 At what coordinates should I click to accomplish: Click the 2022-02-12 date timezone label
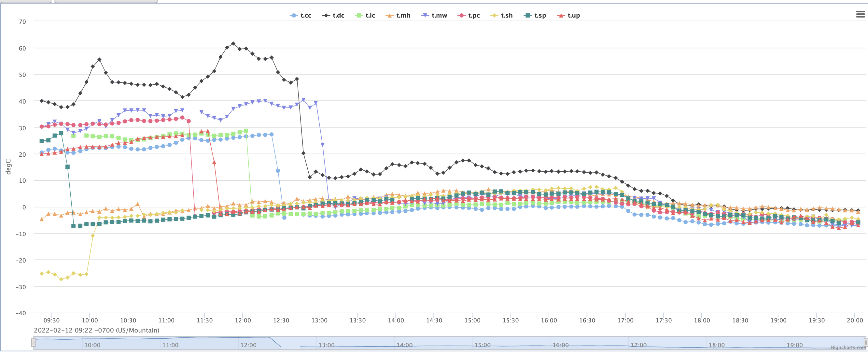97,330
